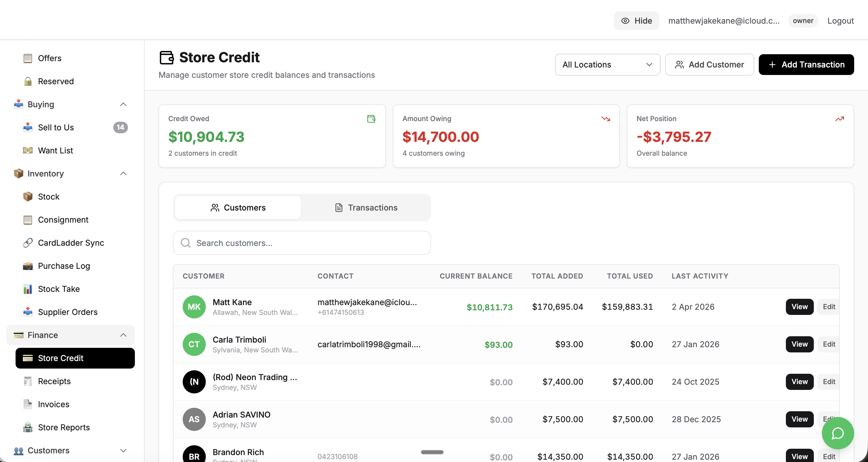Open the chat bubble in bottom right corner
This screenshot has width=868, height=462.
[838, 433]
